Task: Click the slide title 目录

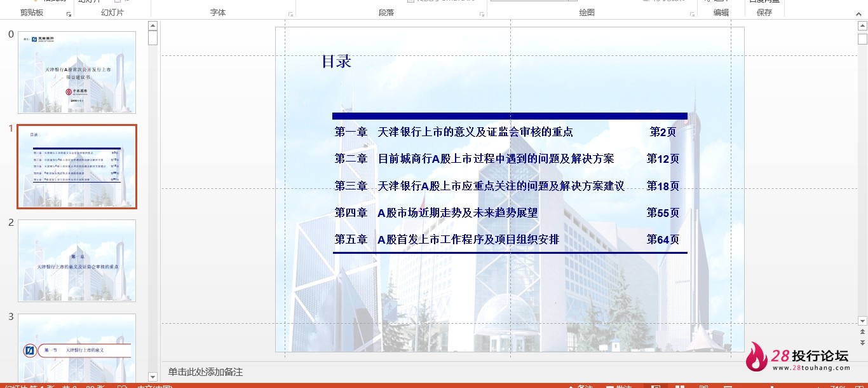Action: tap(336, 62)
